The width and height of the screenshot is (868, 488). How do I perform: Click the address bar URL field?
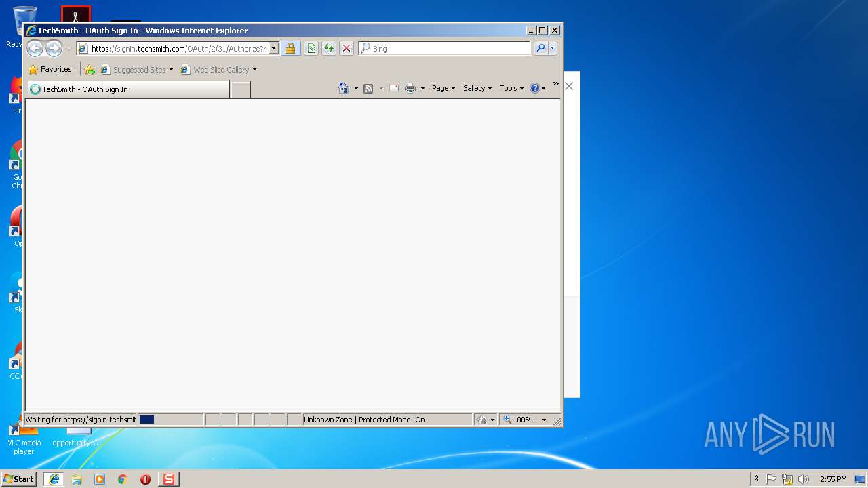[x=179, y=49]
